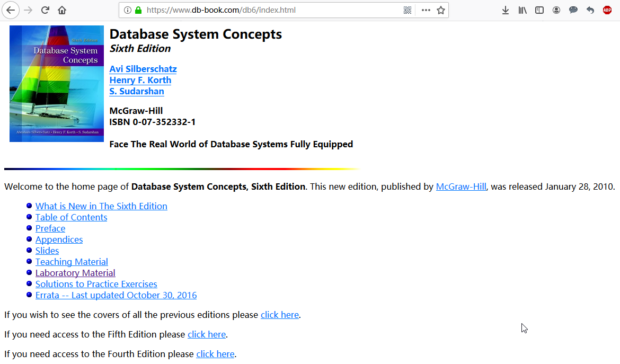Open S. Sudarshan author link
620x364 pixels.
137,91
